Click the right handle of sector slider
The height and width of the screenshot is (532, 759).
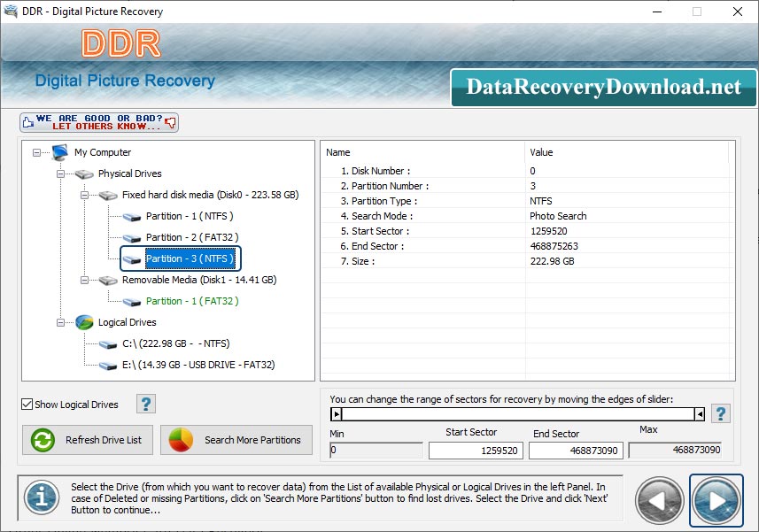(699, 414)
